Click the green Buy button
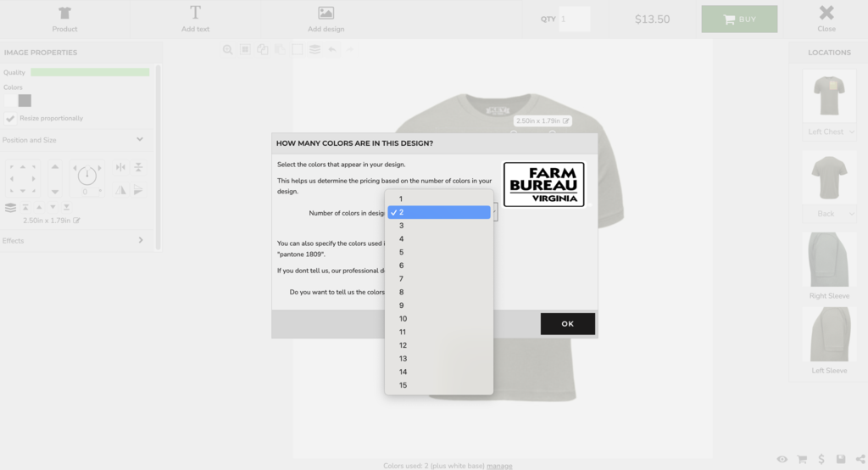The image size is (868, 470). [x=738, y=19]
